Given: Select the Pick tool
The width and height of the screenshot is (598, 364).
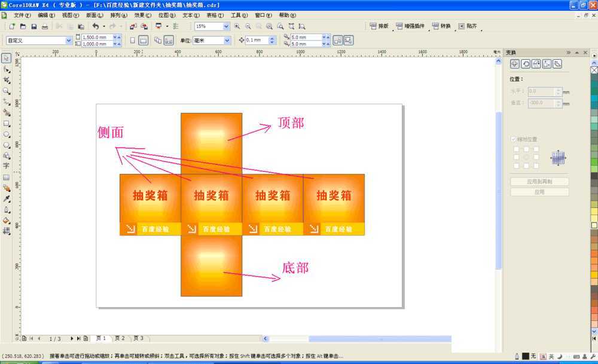Looking at the screenshot, I should pos(7,57).
